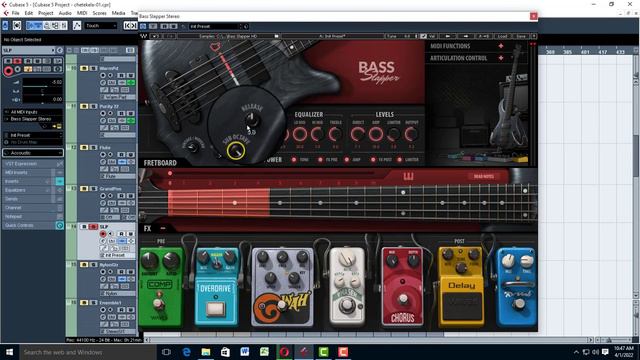
Task: Click the red highlighted fretboard region
Action: pyautogui.click(x=219, y=202)
